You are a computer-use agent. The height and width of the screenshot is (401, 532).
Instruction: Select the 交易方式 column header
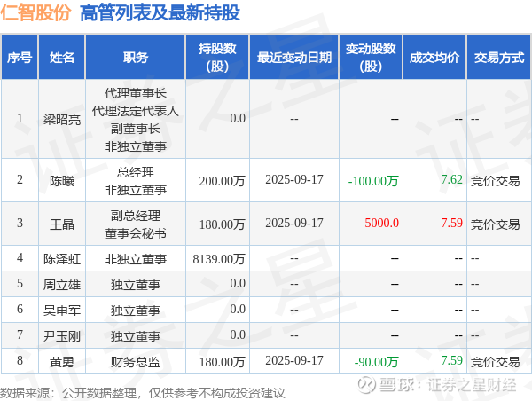(499, 58)
